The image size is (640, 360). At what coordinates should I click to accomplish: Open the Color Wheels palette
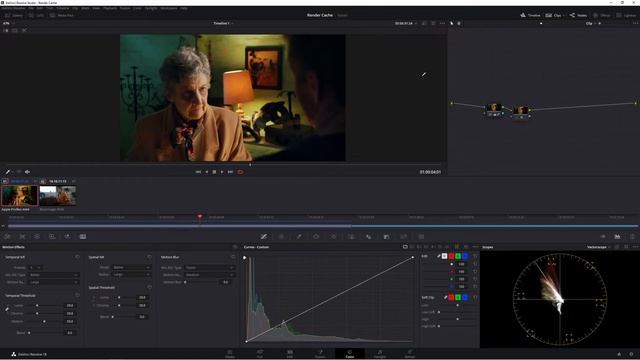click(37, 236)
